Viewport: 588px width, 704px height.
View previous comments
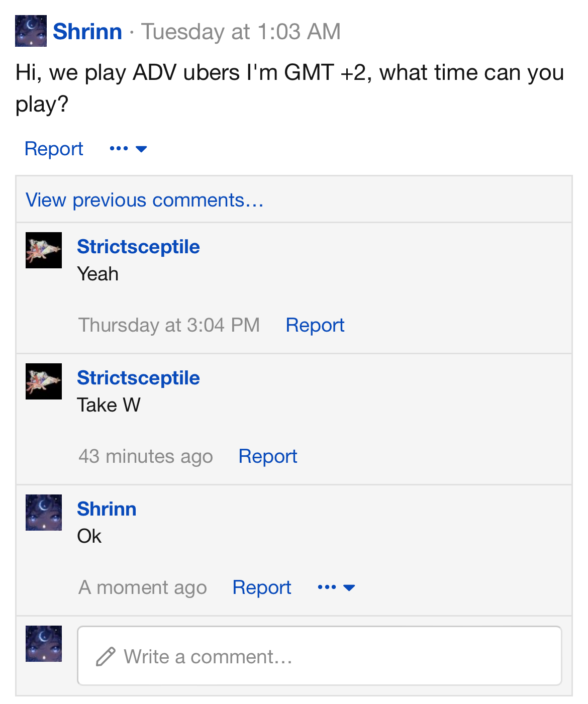(145, 200)
